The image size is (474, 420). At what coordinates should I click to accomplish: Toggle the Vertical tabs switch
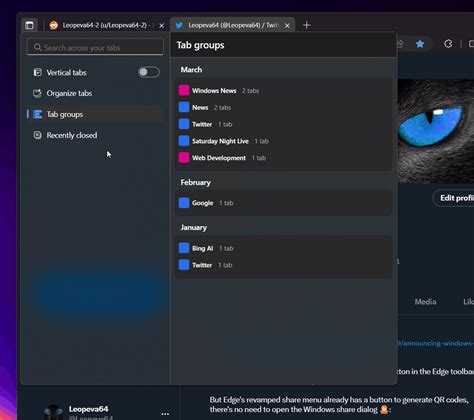[149, 72]
